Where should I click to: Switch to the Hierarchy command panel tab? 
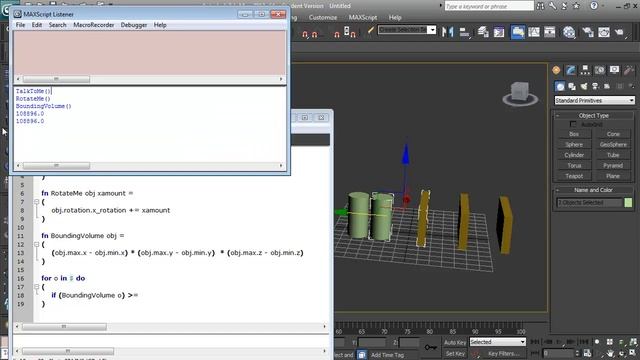pos(585,70)
